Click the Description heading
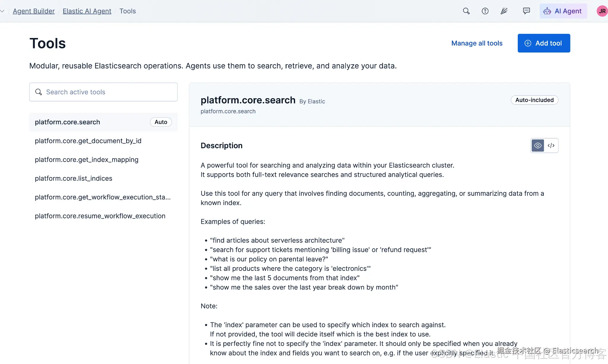 (221, 146)
